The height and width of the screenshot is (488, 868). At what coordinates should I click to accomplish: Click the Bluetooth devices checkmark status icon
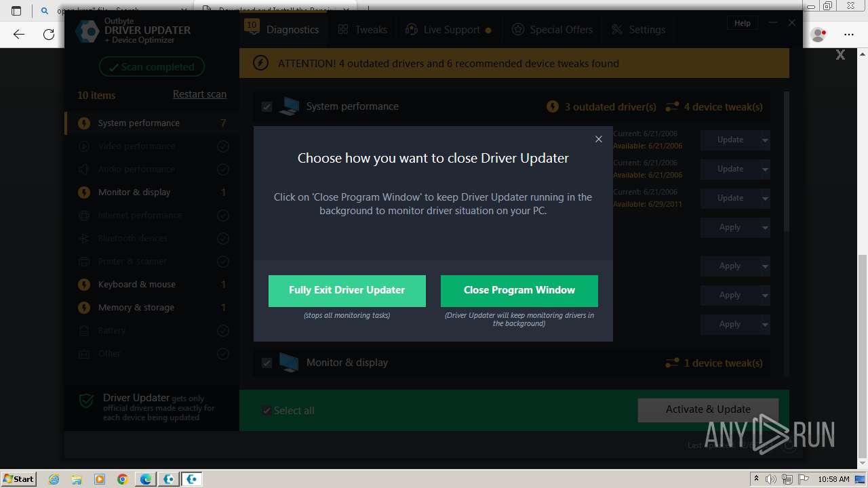(x=222, y=239)
